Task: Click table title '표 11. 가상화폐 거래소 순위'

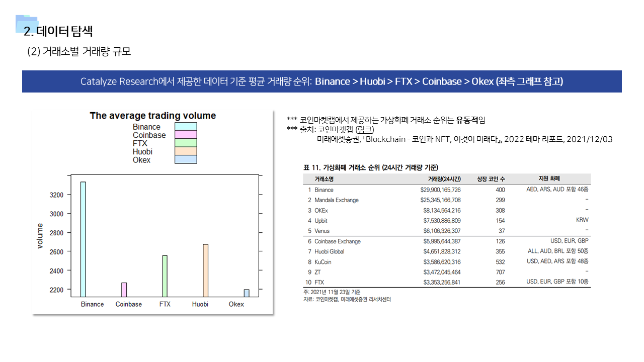Action: pyautogui.click(x=371, y=167)
